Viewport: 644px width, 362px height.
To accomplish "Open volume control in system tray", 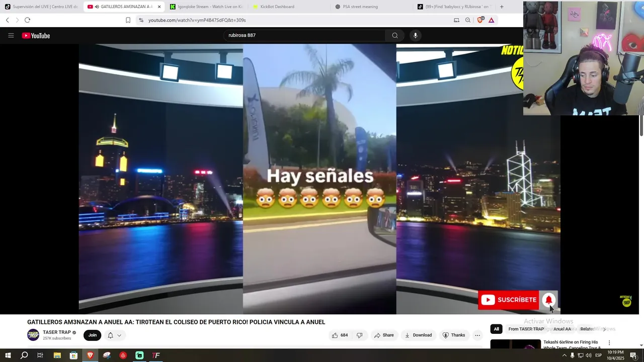I will (588, 355).
